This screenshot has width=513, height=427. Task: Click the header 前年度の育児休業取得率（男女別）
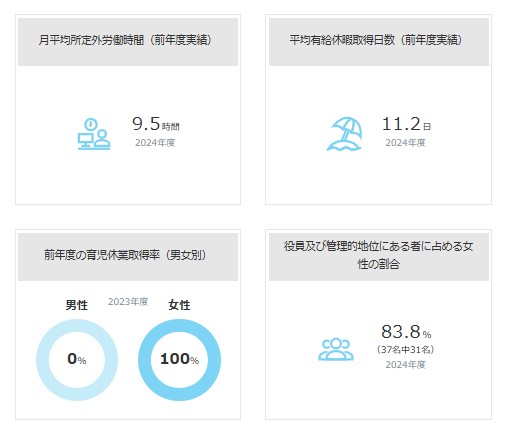click(128, 257)
